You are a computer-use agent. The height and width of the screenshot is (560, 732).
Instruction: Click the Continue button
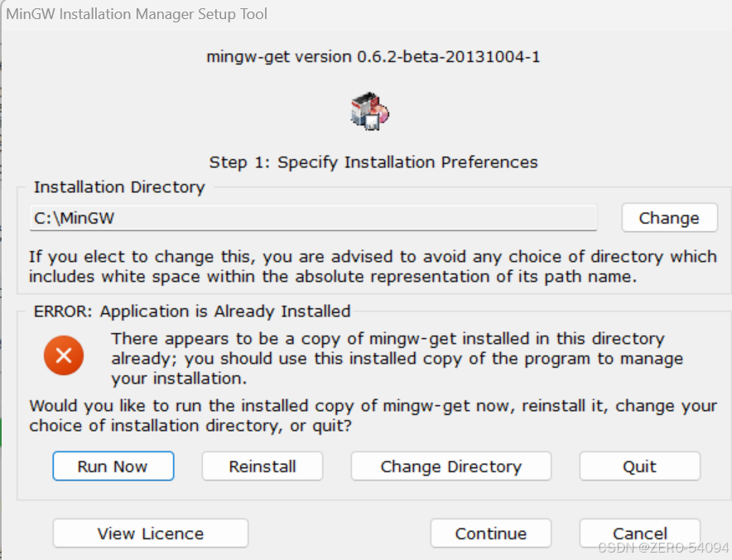(x=491, y=533)
